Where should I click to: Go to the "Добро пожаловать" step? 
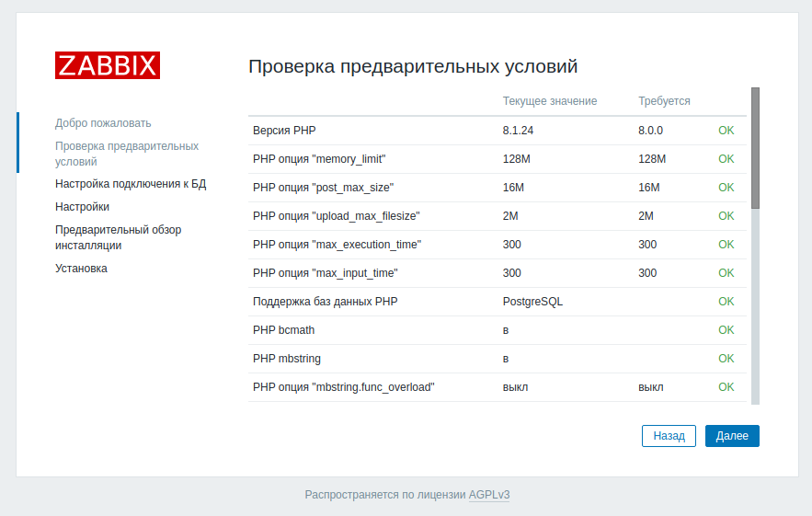(103, 123)
